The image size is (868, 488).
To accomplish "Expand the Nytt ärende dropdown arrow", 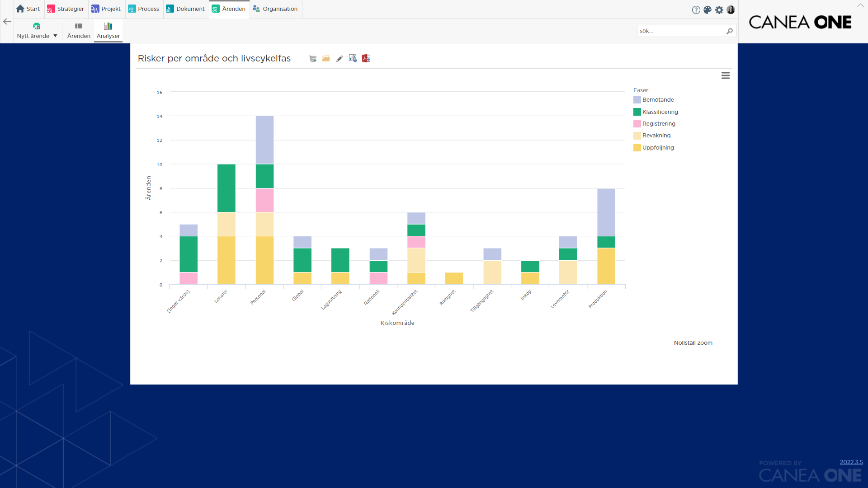I will [x=56, y=36].
